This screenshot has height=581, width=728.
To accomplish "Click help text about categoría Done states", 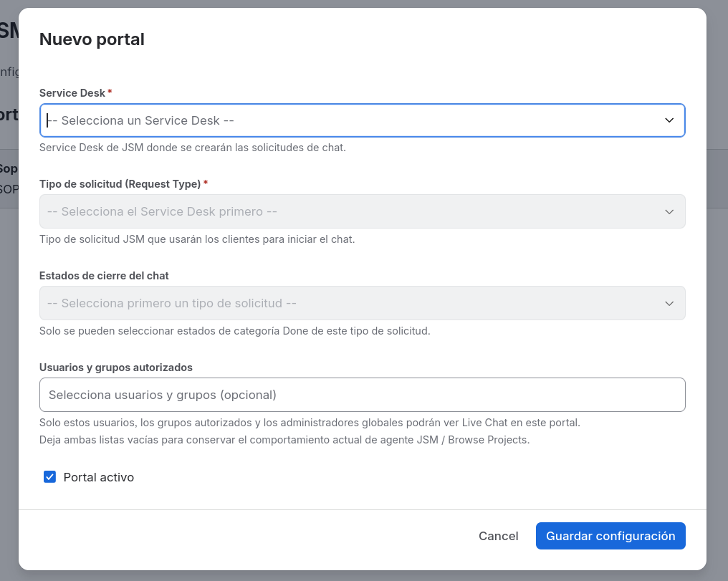I will pos(235,331).
